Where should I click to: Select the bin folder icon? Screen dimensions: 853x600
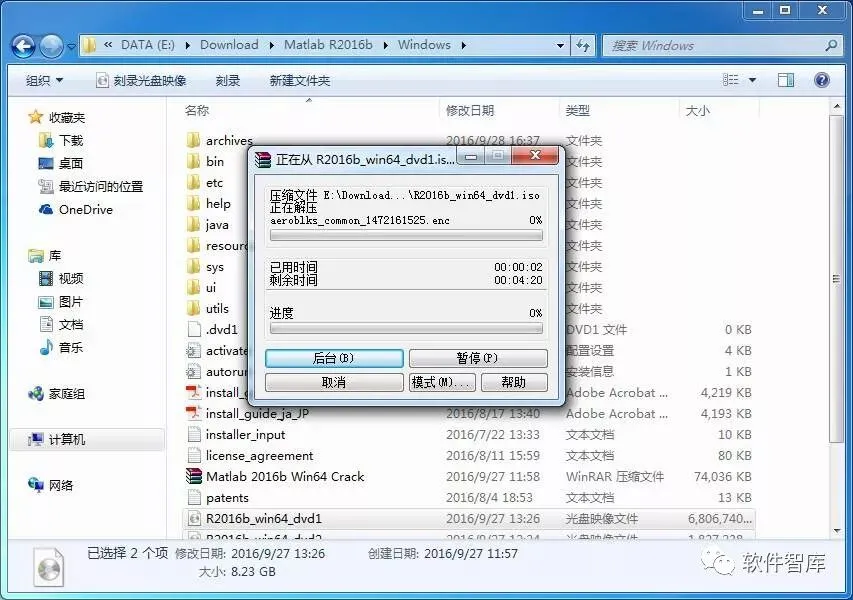pyautogui.click(x=193, y=162)
